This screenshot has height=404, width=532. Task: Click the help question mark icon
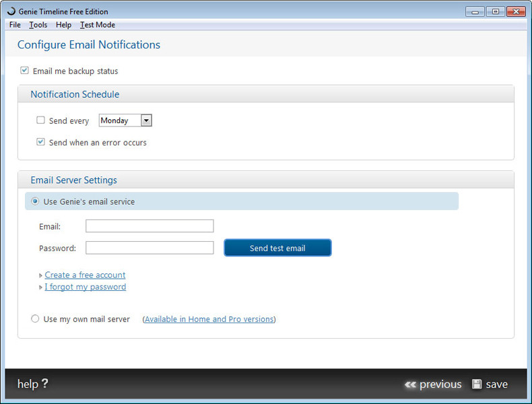point(45,383)
